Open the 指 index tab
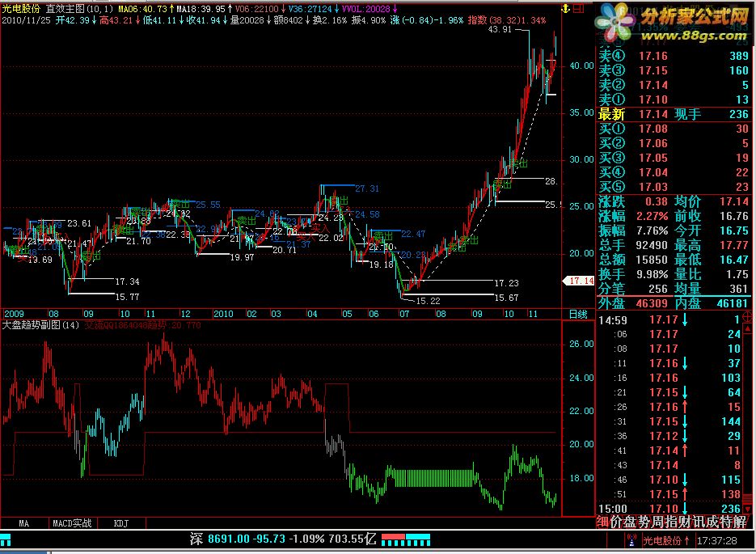 672,522
